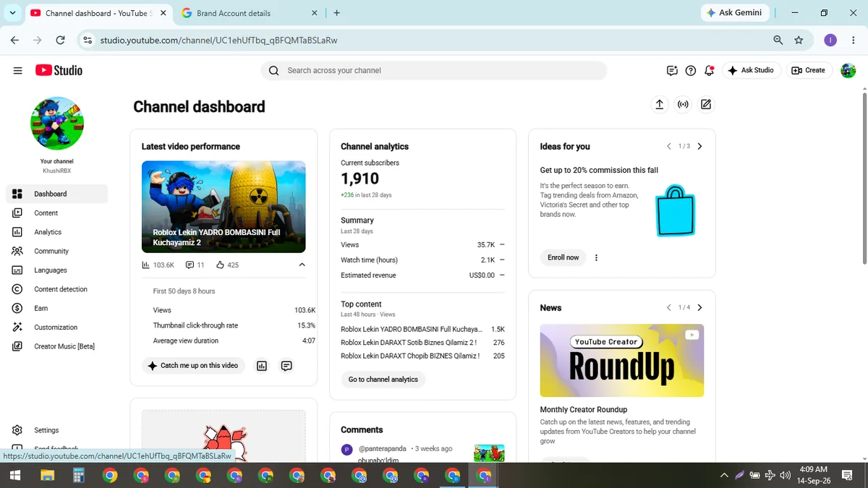
Task: Open Calculator from the taskbar
Action: click(x=78, y=475)
